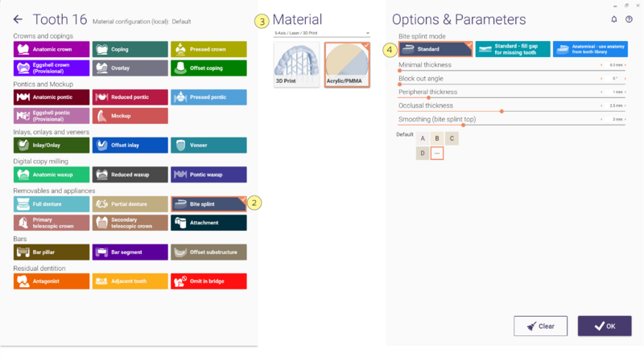The height and width of the screenshot is (361, 644).
Task: Select the Anatomic crown option
Action: tap(52, 49)
